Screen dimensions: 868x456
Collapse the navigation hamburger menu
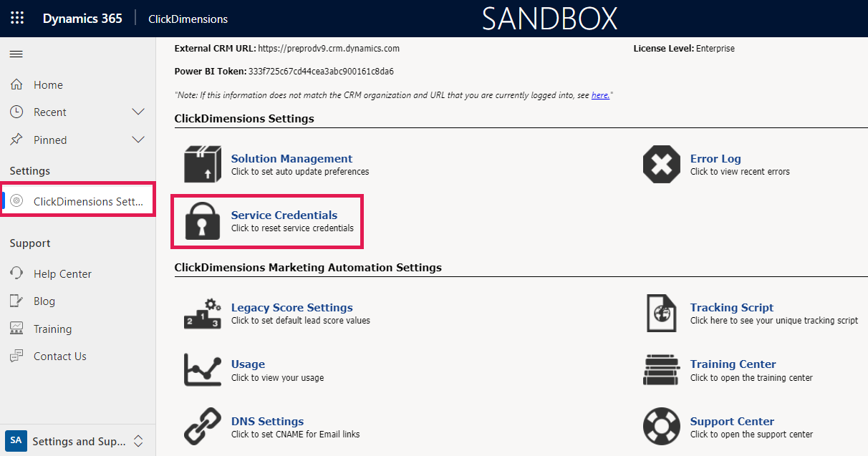pos(16,54)
